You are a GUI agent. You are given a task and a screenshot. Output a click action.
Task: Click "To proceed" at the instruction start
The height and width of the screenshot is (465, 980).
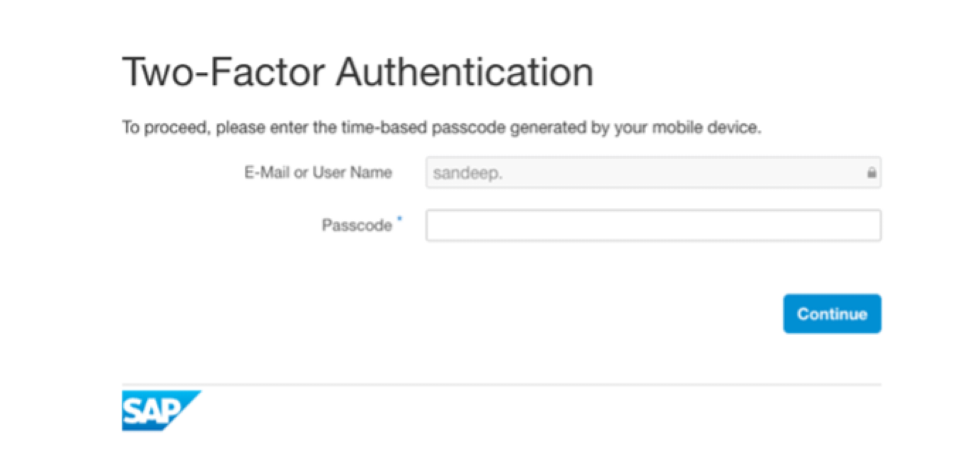[x=165, y=128]
